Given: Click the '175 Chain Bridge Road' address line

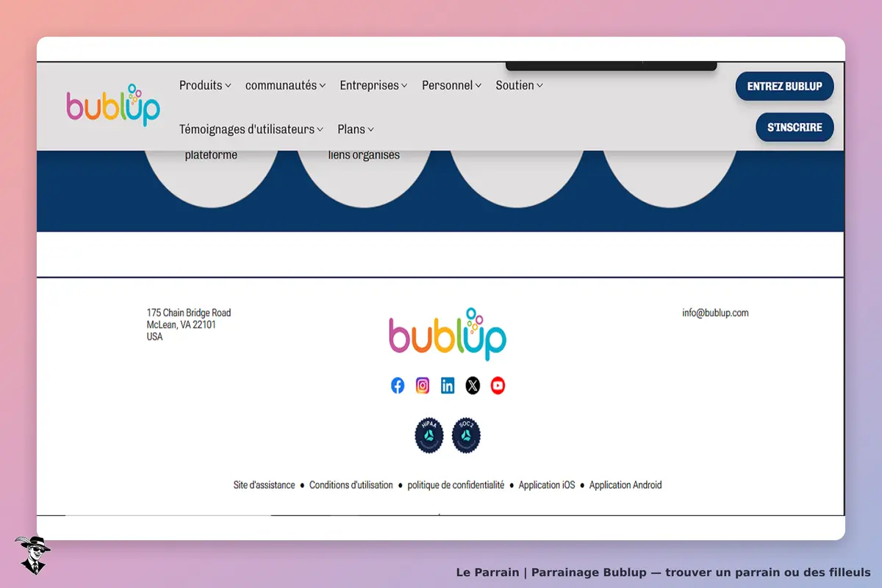Looking at the screenshot, I should point(189,313).
